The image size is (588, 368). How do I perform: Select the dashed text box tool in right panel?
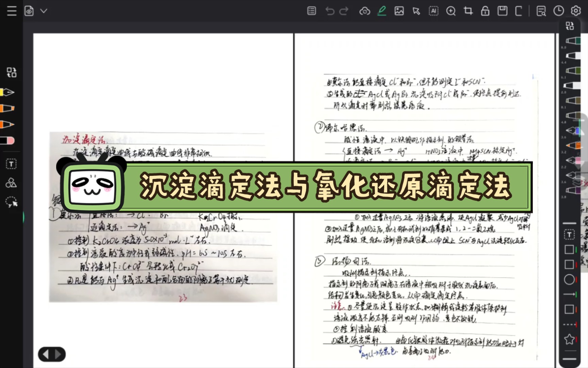[x=569, y=235]
